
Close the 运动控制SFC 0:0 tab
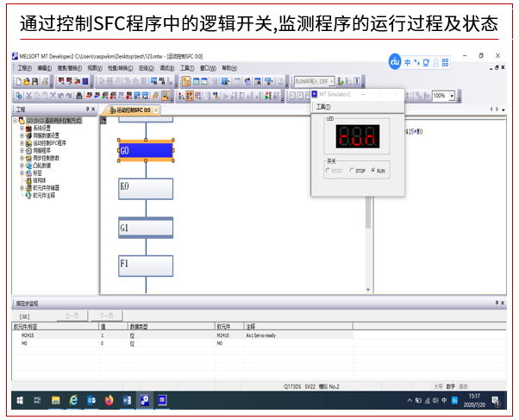pyautogui.click(x=156, y=110)
